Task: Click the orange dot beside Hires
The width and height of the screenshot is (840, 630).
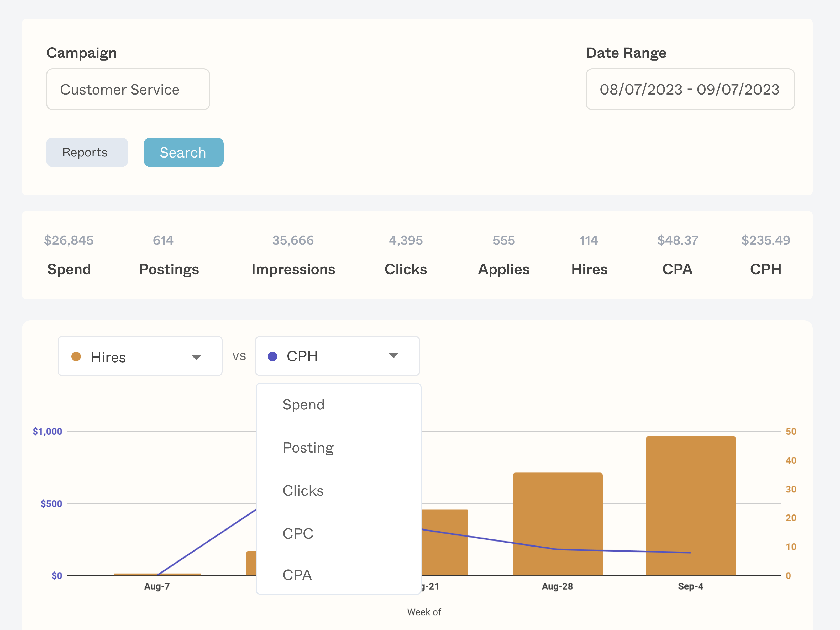Action: coord(76,356)
